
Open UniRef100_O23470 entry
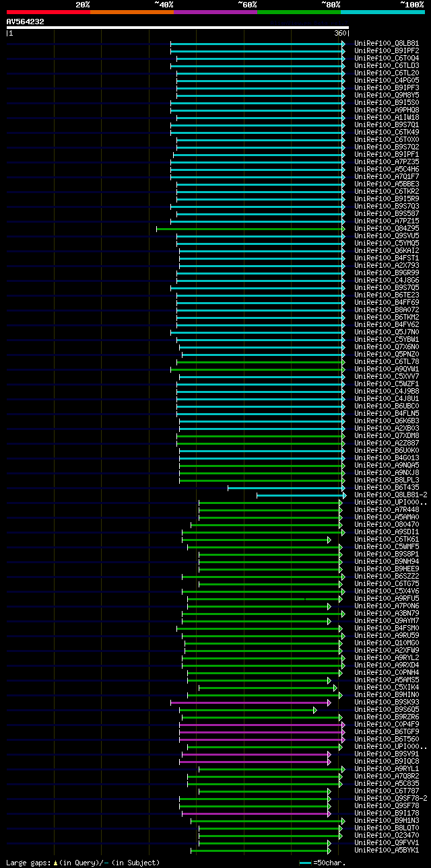pos(387,836)
